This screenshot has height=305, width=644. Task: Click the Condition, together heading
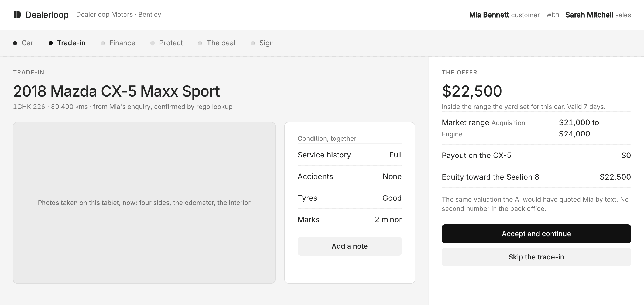click(x=327, y=139)
